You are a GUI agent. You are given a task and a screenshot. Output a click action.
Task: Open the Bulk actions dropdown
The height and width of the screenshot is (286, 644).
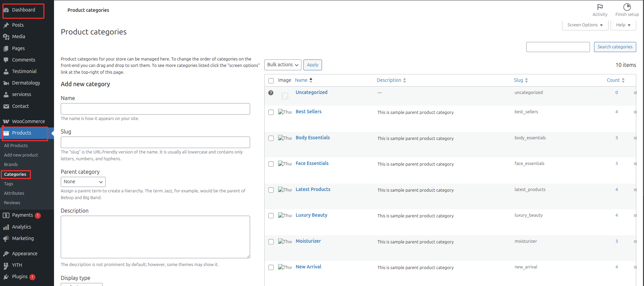click(x=283, y=65)
